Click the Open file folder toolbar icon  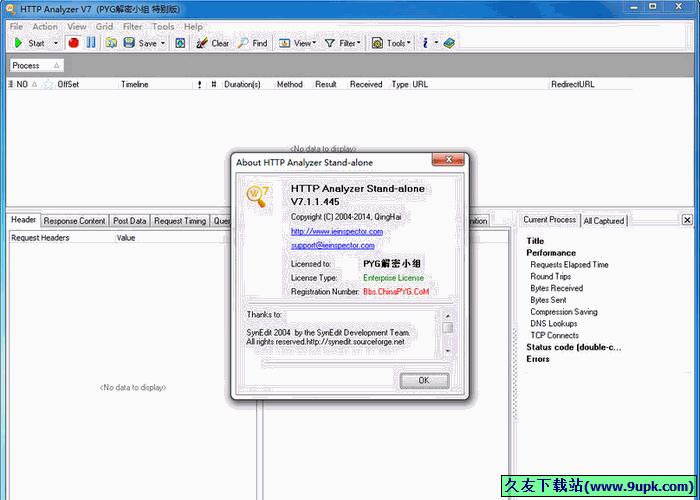point(111,43)
